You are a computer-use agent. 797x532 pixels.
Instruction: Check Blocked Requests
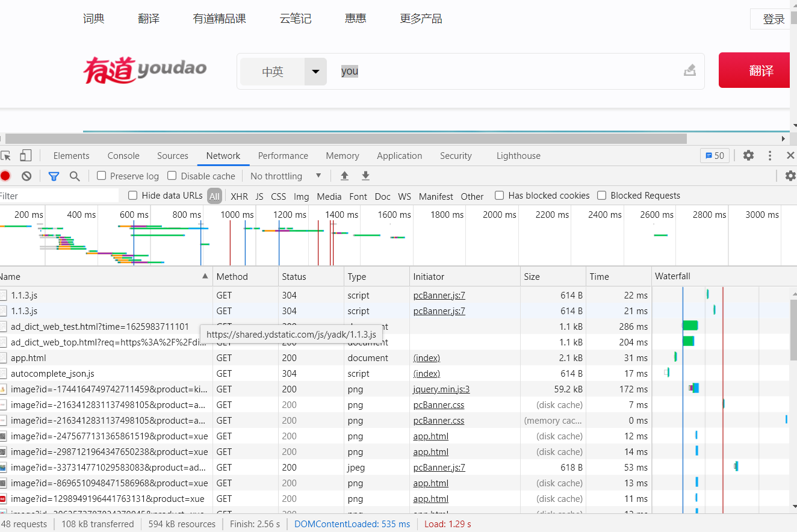click(601, 195)
